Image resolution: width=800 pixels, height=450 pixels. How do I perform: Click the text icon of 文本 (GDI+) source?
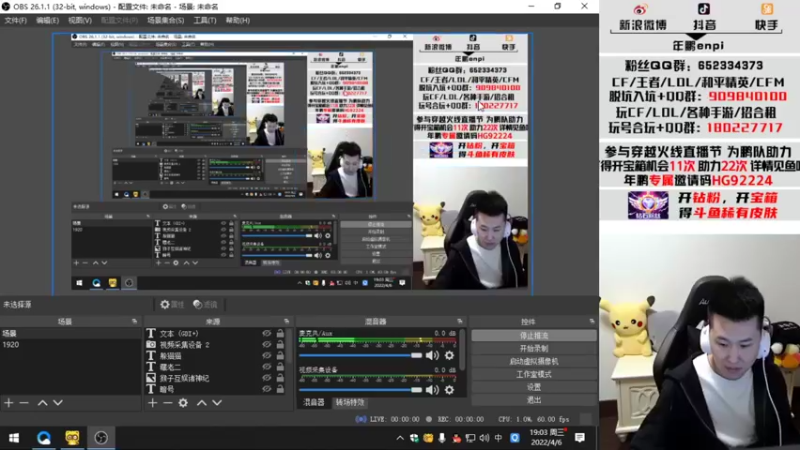pos(151,333)
